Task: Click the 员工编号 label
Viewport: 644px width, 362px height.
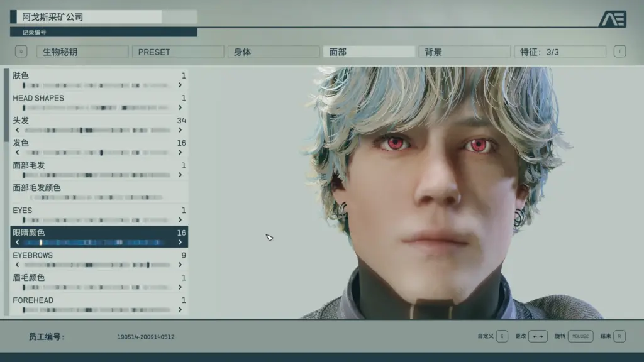Action: point(46,337)
